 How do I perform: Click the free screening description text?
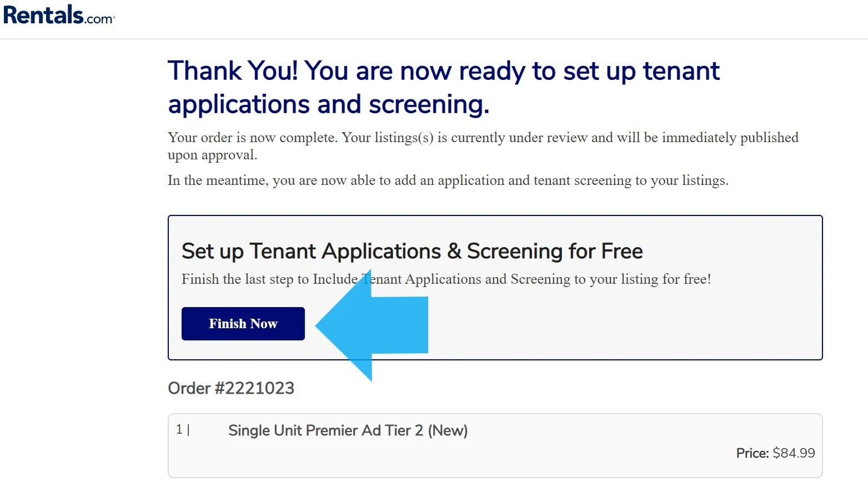coord(446,279)
